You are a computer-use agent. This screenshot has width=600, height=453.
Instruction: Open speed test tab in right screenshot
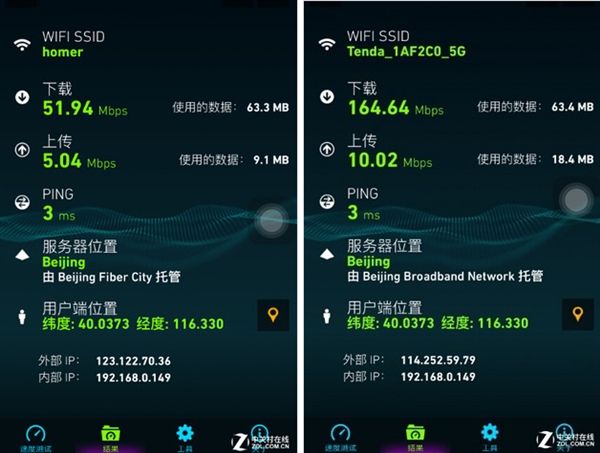pos(342,435)
